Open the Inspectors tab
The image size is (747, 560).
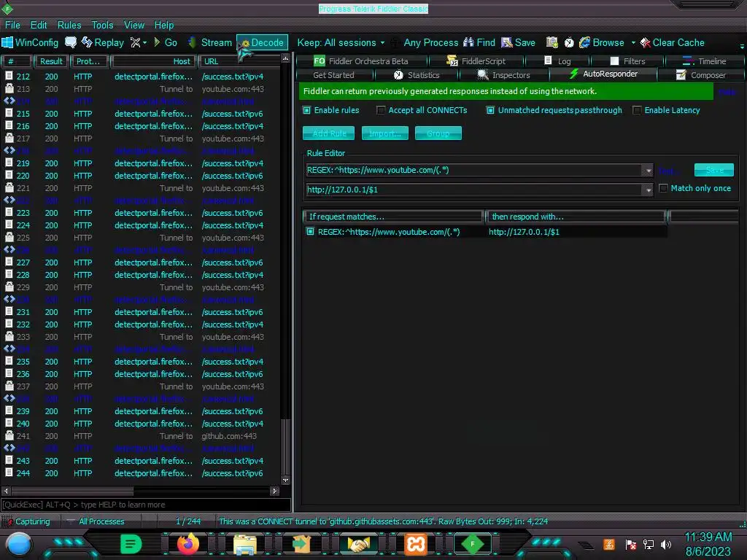pyautogui.click(x=503, y=75)
